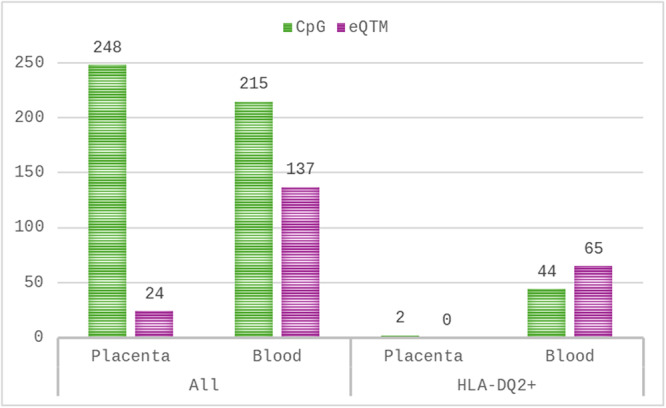The width and height of the screenshot is (666, 408).
Task: Select the data label 0 above HLA-DQ2+ Placenta
Action: 447,320
